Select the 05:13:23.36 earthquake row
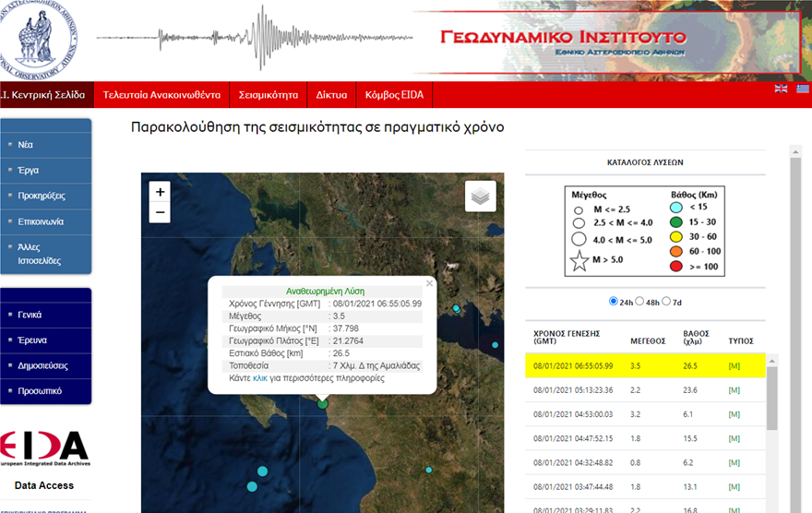Image resolution: width=812 pixels, height=513 pixels. coord(646,389)
